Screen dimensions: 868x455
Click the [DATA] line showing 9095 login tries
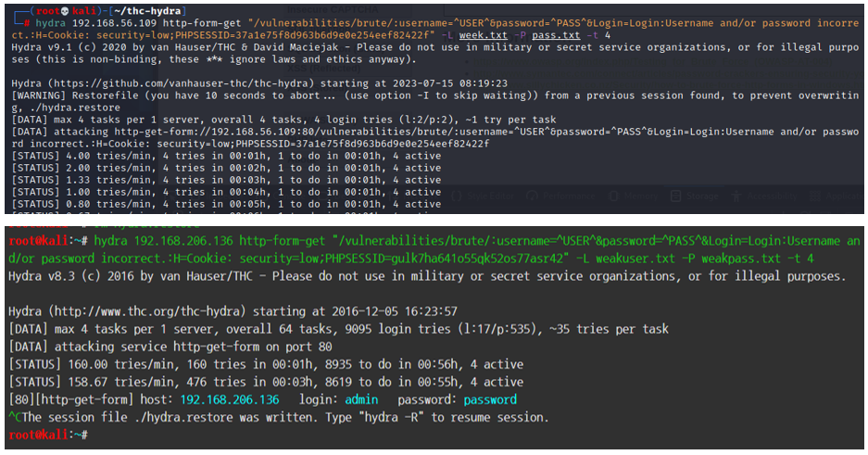pos(339,329)
